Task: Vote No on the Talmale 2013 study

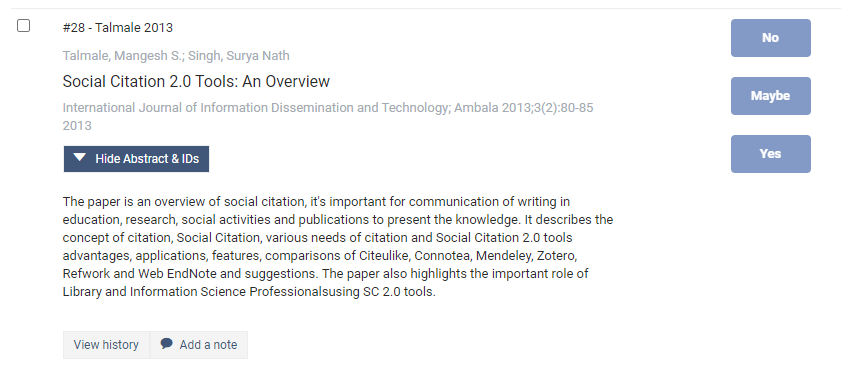Action: coord(771,38)
